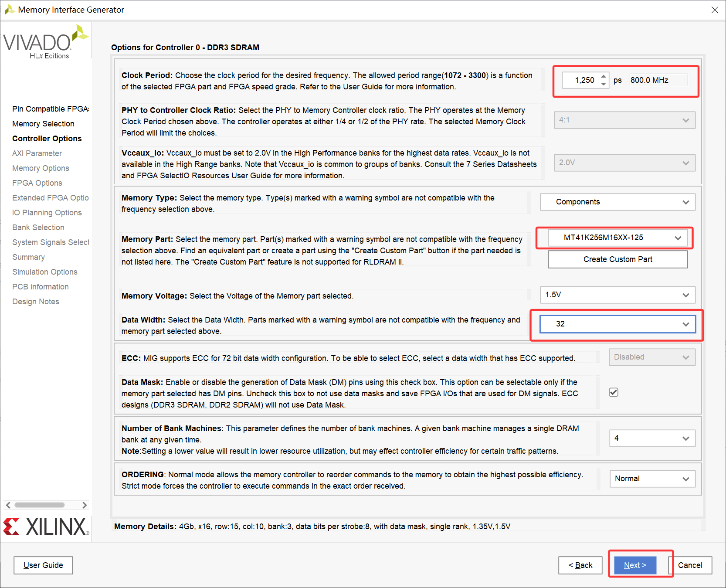Viewport: 726px width, 588px height.
Task: Toggle the Data Mask checkbox
Action: coord(614,392)
